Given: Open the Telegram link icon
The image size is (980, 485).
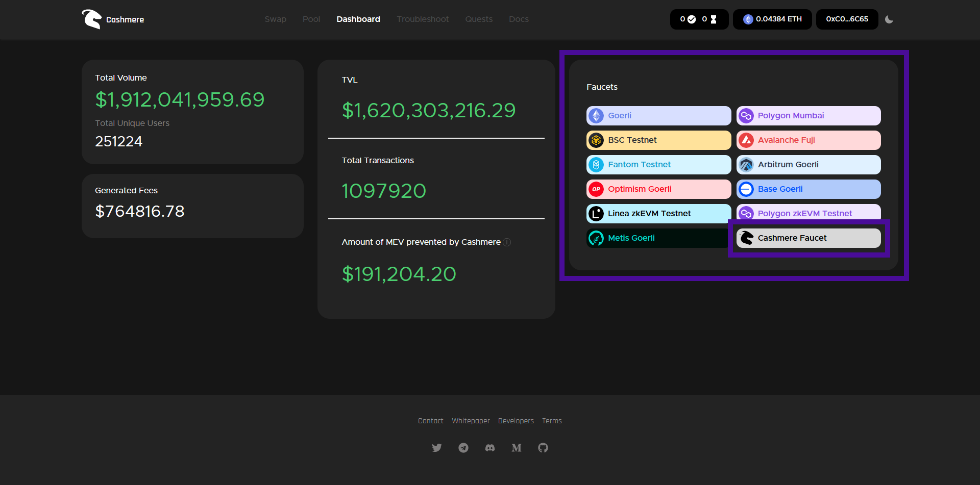Looking at the screenshot, I should point(463,448).
